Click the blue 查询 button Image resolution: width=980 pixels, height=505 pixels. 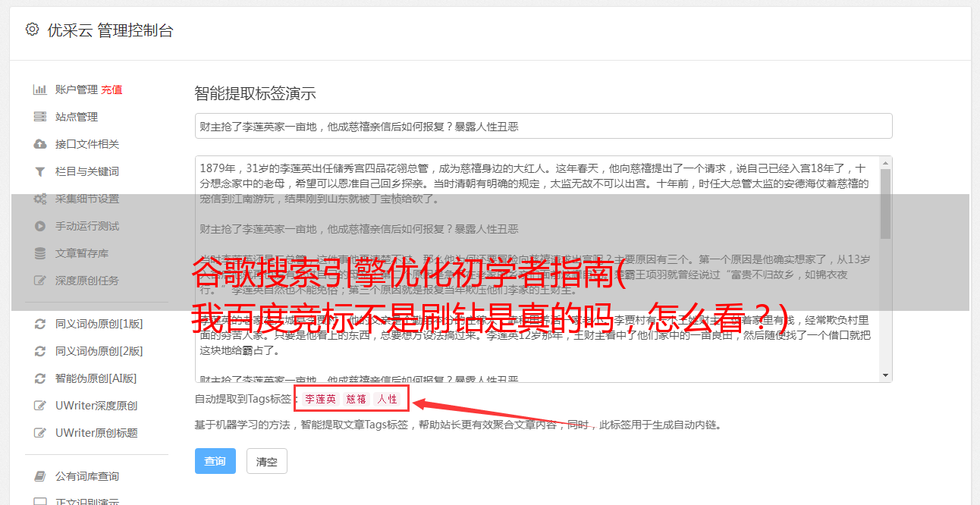pos(215,461)
